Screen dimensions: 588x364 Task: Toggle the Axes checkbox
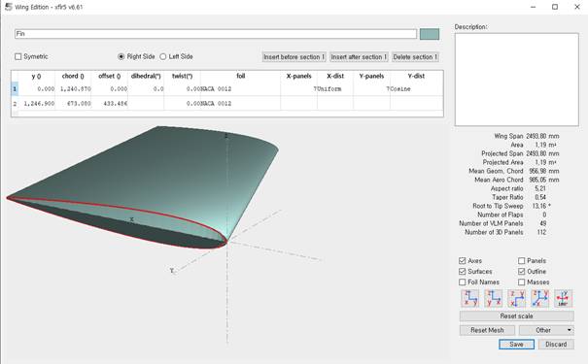pos(462,261)
